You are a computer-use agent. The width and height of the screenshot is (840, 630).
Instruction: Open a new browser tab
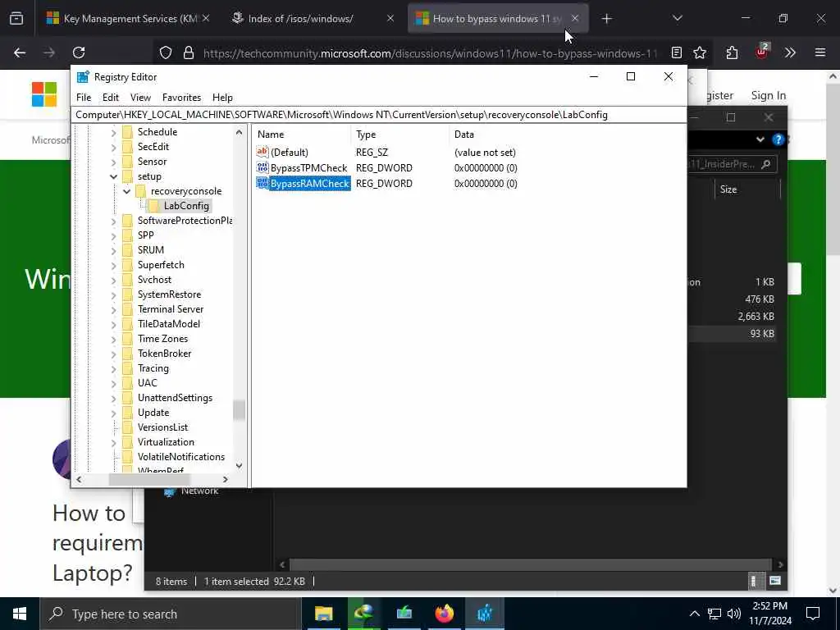606,19
